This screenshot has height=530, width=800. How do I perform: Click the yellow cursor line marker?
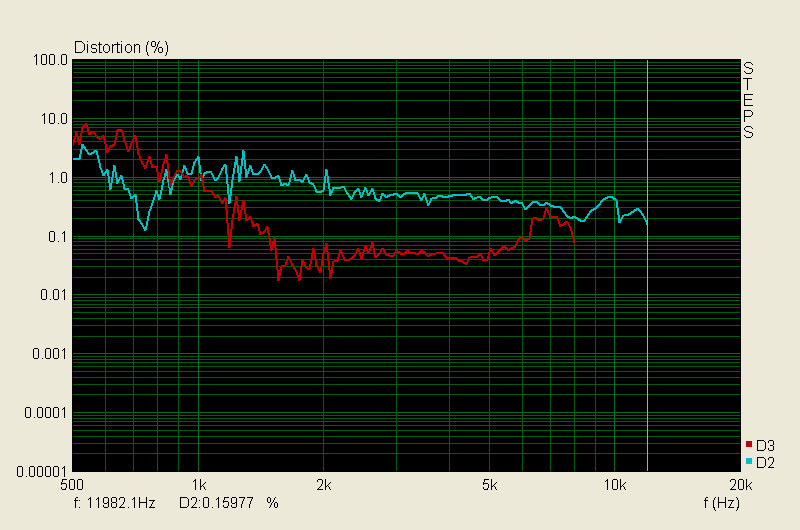[x=647, y=265]
